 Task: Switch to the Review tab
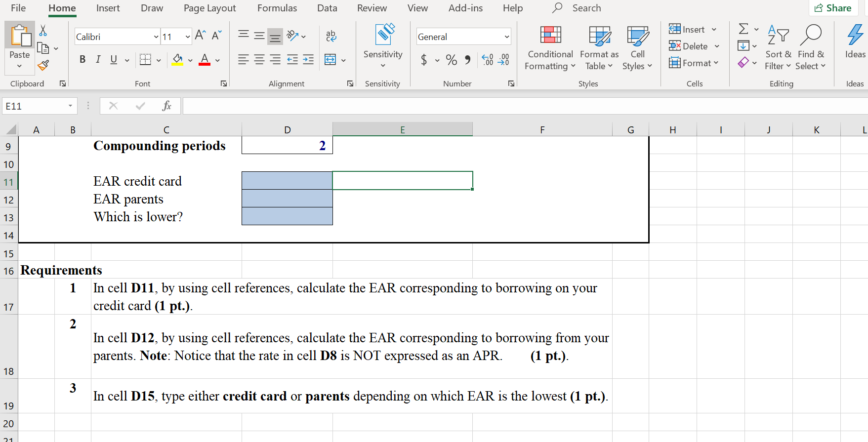(x=372, y=8)
